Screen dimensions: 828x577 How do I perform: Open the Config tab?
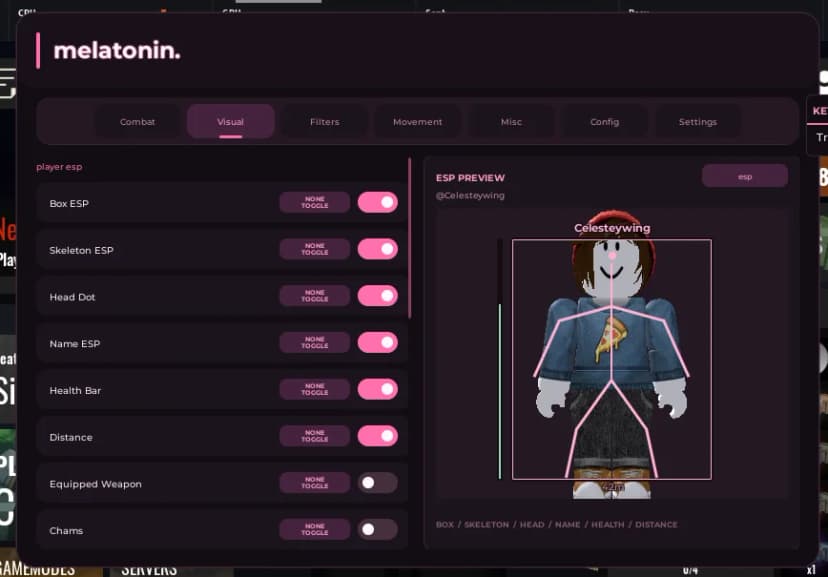[604, 122]
